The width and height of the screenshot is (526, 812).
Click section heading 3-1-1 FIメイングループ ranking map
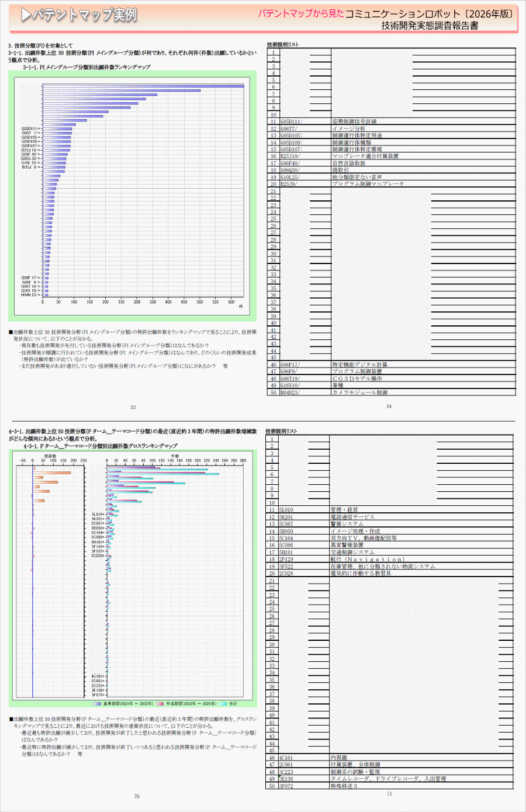coord(86,67)
